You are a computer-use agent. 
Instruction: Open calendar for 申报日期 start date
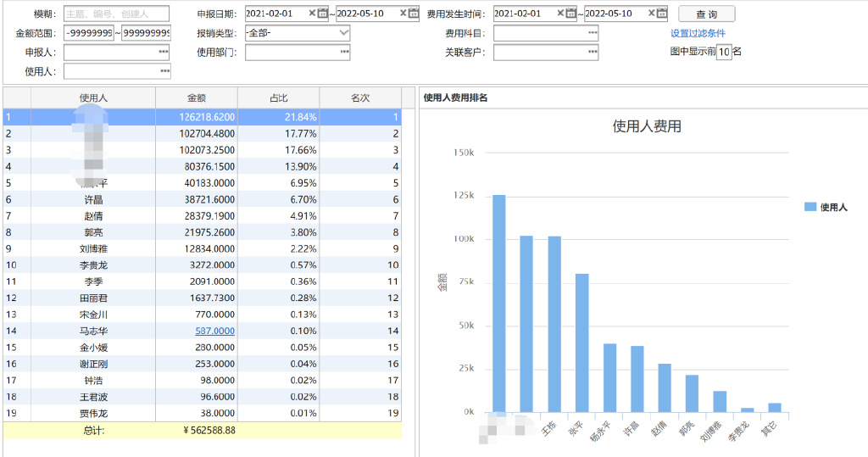click(x=322, y=14)
